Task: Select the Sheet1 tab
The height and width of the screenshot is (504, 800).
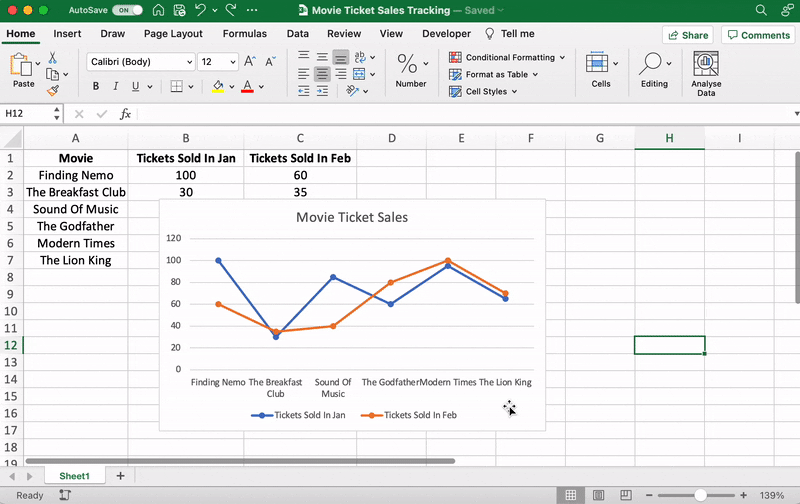Action: [x=74, y=476]
